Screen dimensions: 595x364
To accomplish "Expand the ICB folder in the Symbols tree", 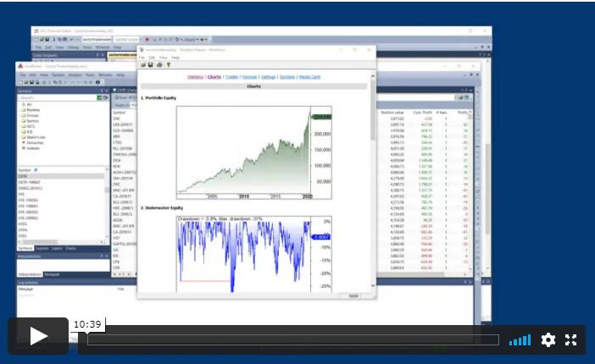I will tap(29, 131).
